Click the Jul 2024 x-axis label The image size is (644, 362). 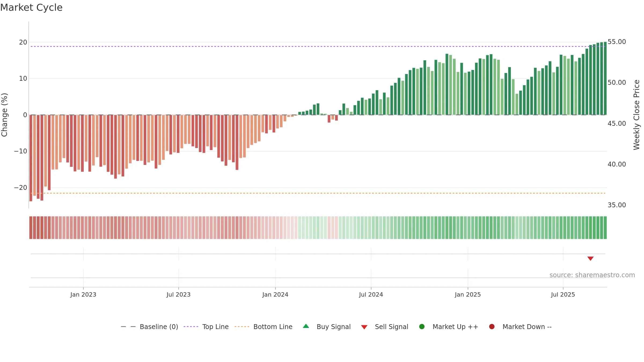point(371,295)
